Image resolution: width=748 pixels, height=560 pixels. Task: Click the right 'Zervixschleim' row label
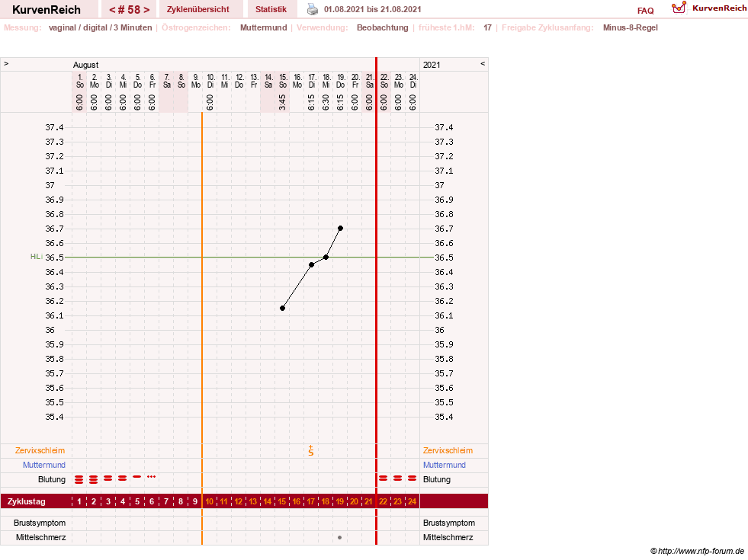(x=448, y=450)
